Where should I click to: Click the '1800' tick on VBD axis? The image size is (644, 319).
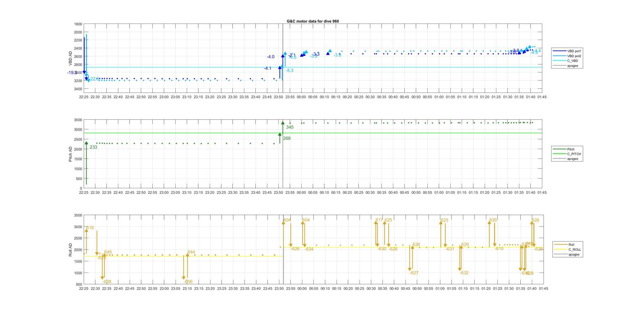(x=78, y=24)
